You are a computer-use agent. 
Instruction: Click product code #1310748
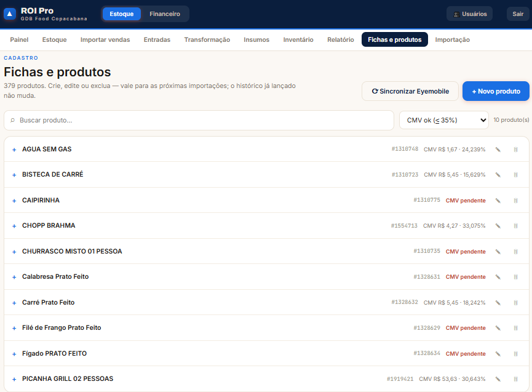405,149
